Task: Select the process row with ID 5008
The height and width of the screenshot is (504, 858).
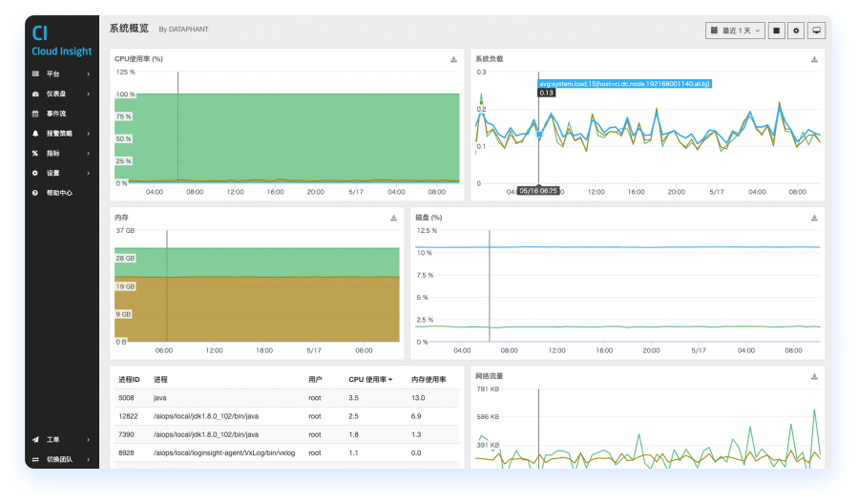Action: 286,398
